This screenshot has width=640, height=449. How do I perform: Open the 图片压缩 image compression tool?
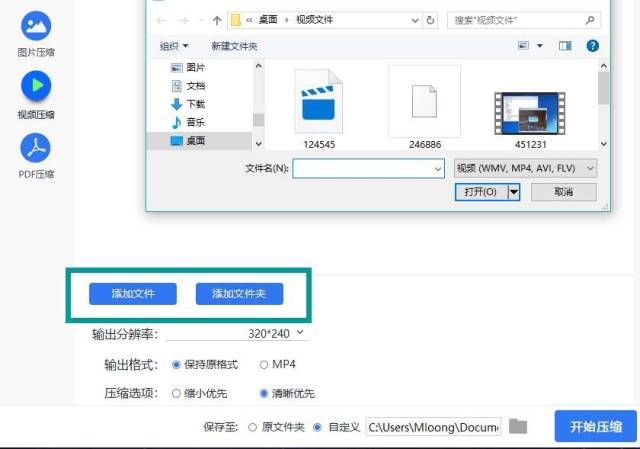pyautogui.click(x=36, y=33)
